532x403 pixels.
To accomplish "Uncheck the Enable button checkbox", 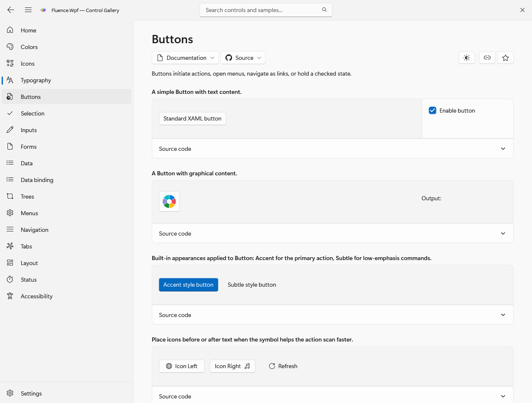I will 432,111.
